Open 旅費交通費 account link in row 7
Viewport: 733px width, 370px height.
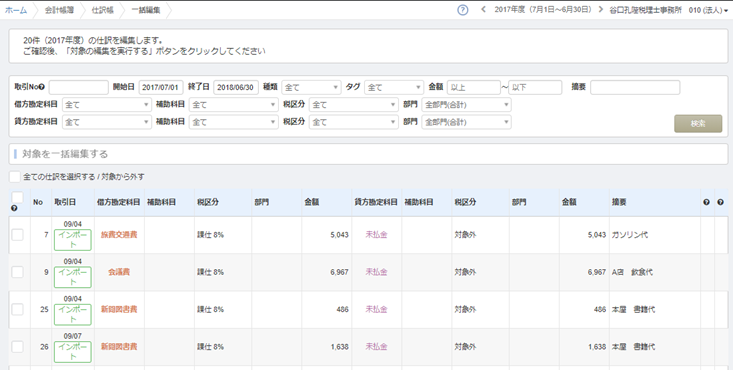[x=119, y=235]
